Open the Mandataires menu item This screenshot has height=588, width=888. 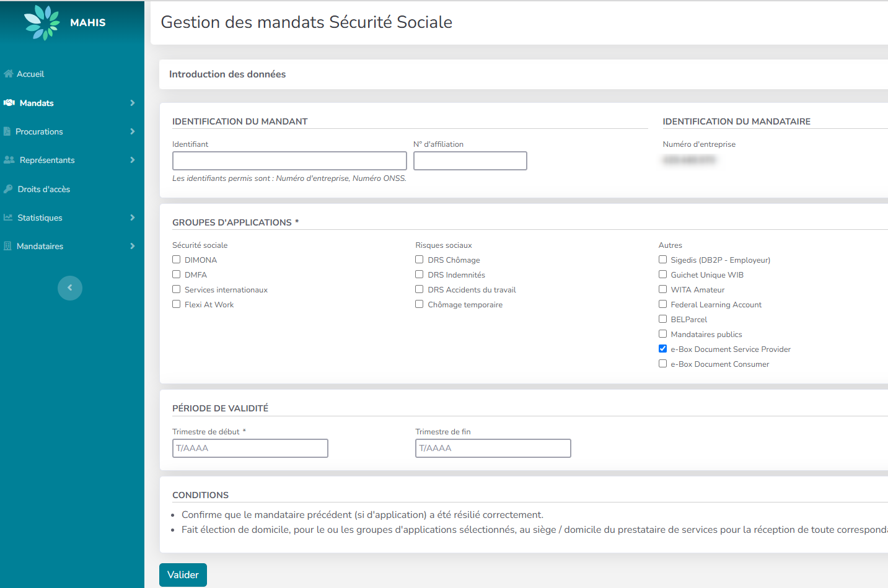click(40, 246)
